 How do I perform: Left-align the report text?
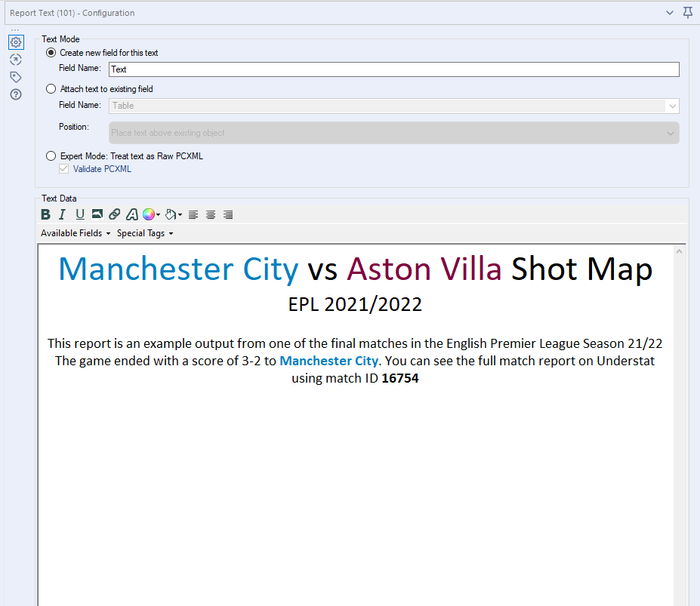click(193, 215)
